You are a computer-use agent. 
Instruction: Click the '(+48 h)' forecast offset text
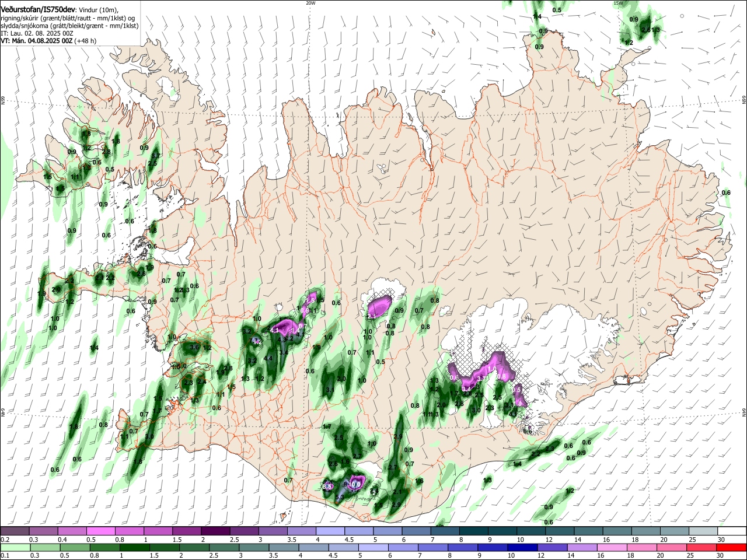pos(85,41)
